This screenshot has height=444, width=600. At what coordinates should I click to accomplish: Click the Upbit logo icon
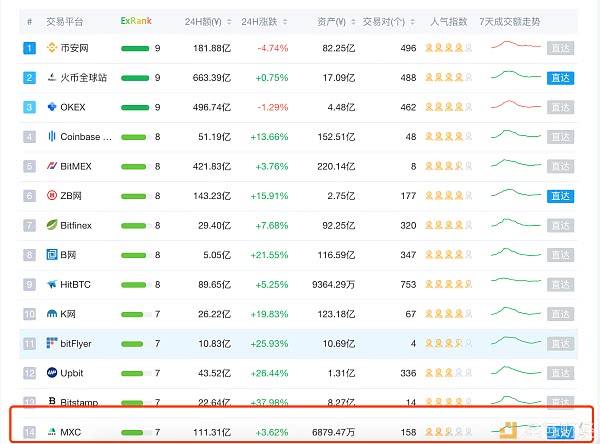(52, 373)
